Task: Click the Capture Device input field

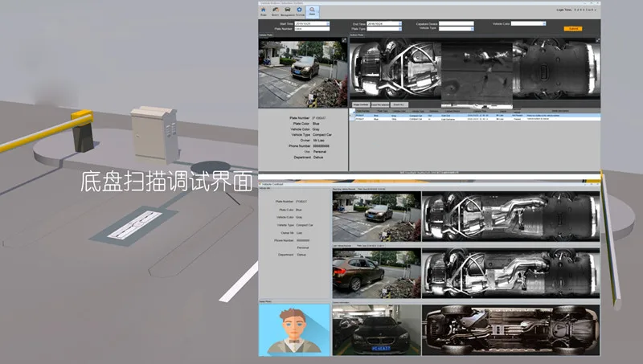Action: click(456, 24)
